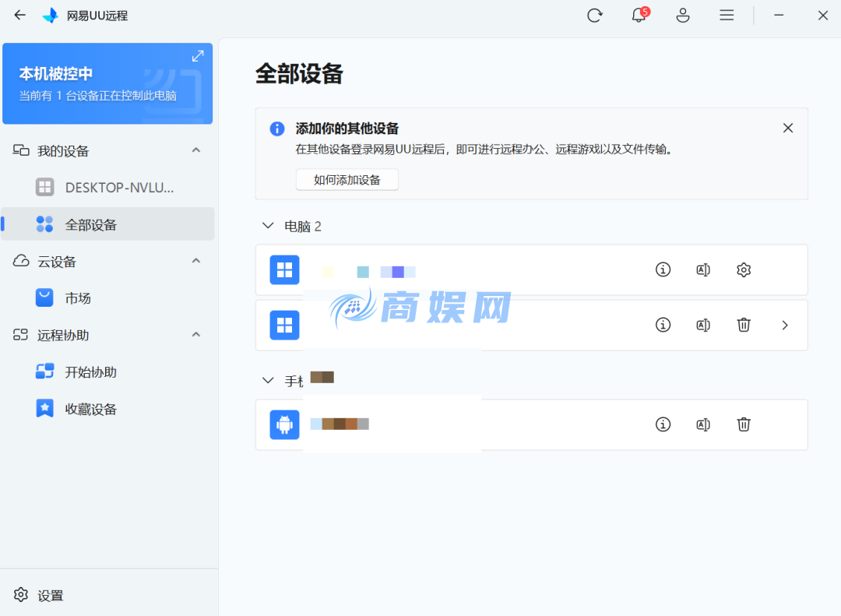Open 设置 at the bottom left
This screenshot has height=616, width=841.
pos(40,595)
